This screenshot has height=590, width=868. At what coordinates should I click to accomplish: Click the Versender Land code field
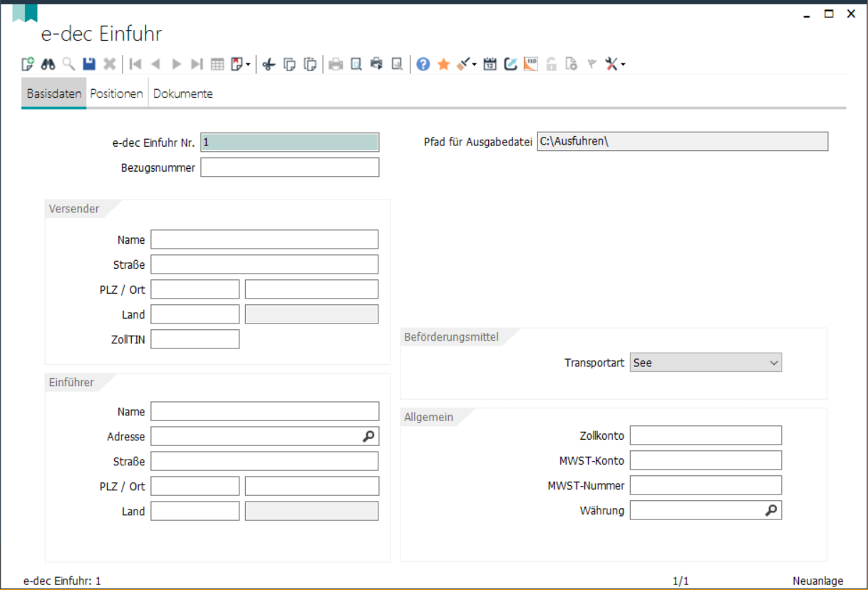[x=195, y=314]
